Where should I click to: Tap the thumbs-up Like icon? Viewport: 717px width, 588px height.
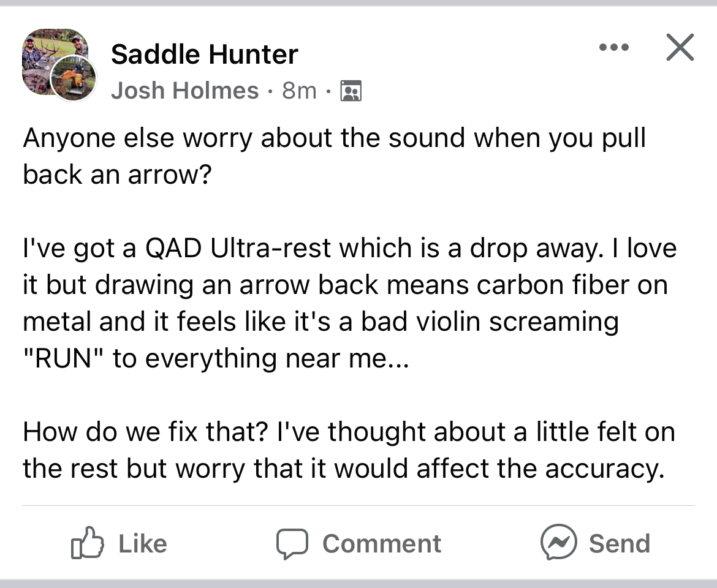click(x=88, y=543)
